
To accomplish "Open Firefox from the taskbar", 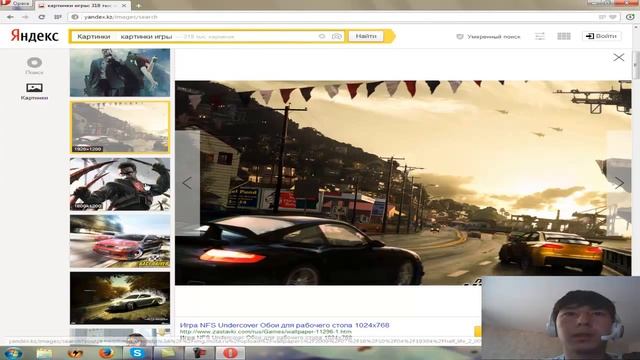I will tap(106, 353).
